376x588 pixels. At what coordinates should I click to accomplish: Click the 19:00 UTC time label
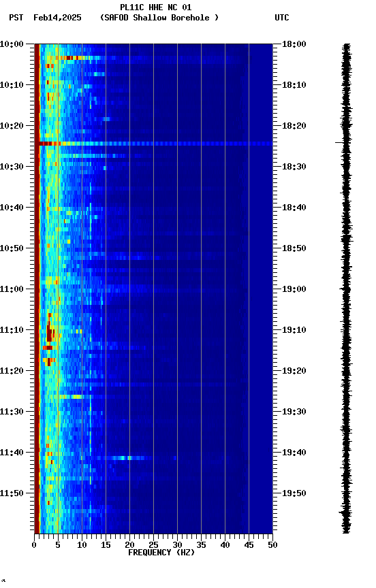[x=294, y=289]
